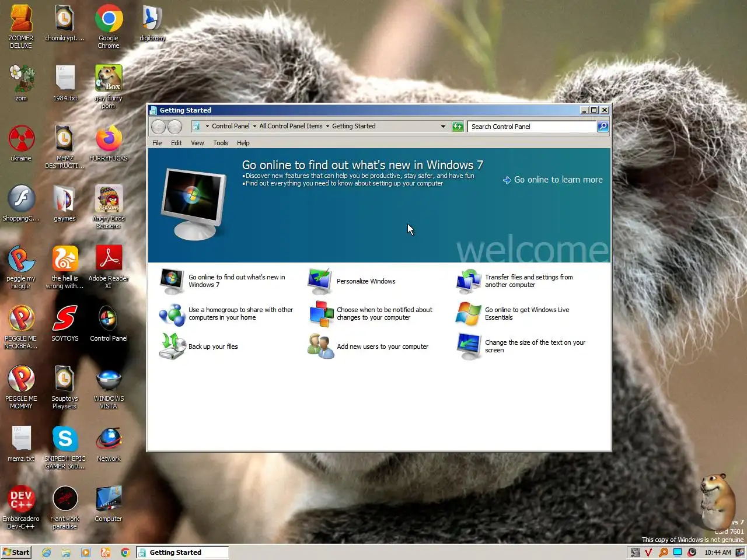The width and height of the screenshot is (747, 560).
Task: Select Go online to get Windows Live Essentials
Action: pos(513,314)
